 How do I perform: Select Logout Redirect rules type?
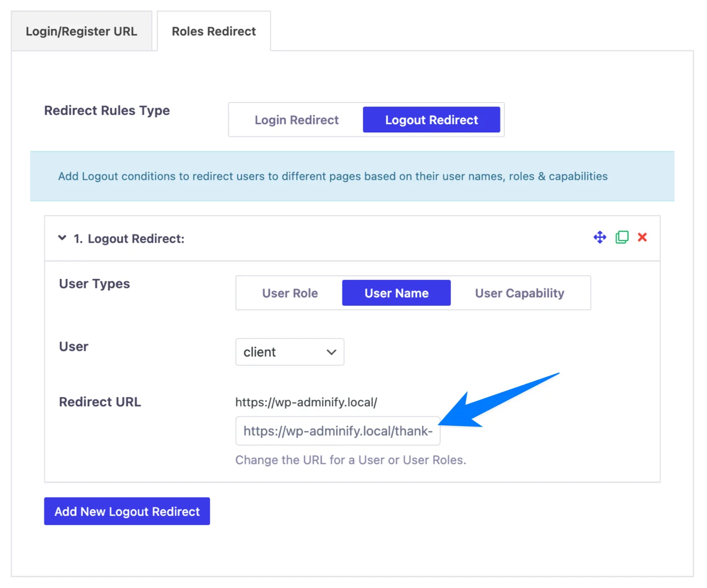432,120
